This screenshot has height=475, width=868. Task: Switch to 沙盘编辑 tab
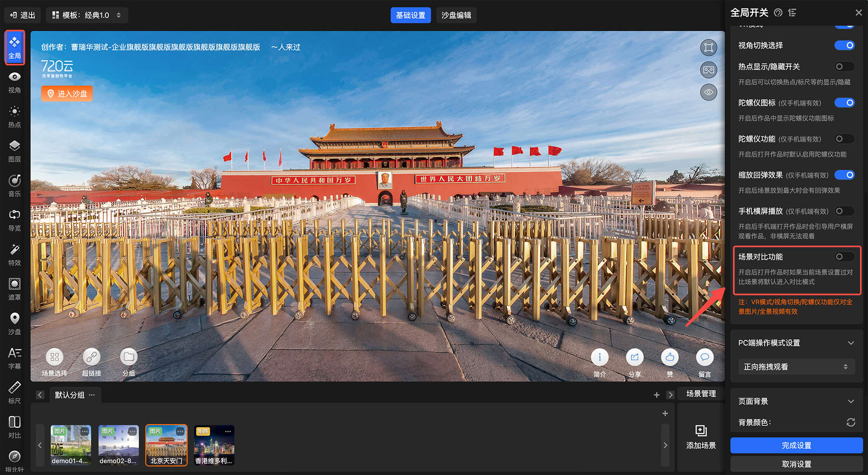[x=456, y=15]
